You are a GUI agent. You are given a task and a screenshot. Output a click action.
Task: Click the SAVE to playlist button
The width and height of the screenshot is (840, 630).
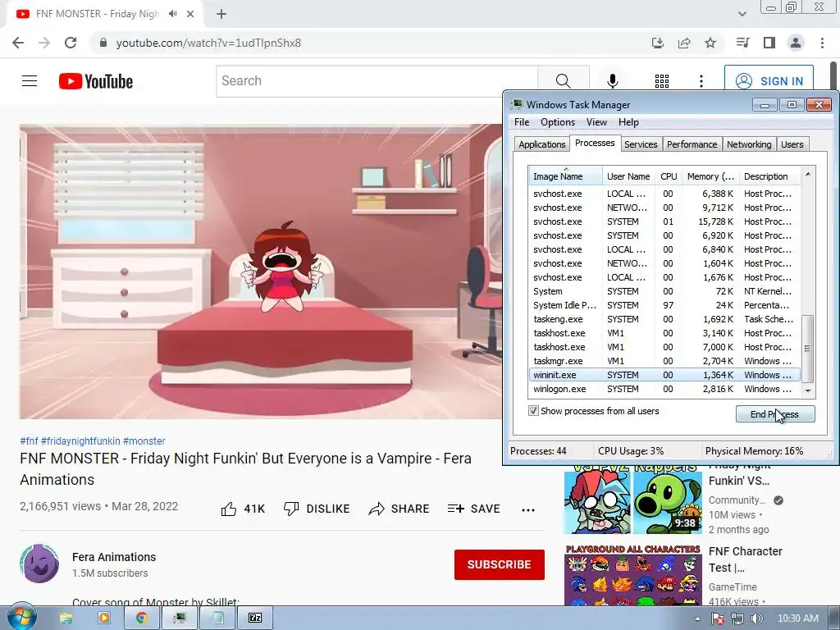(473, 509)
